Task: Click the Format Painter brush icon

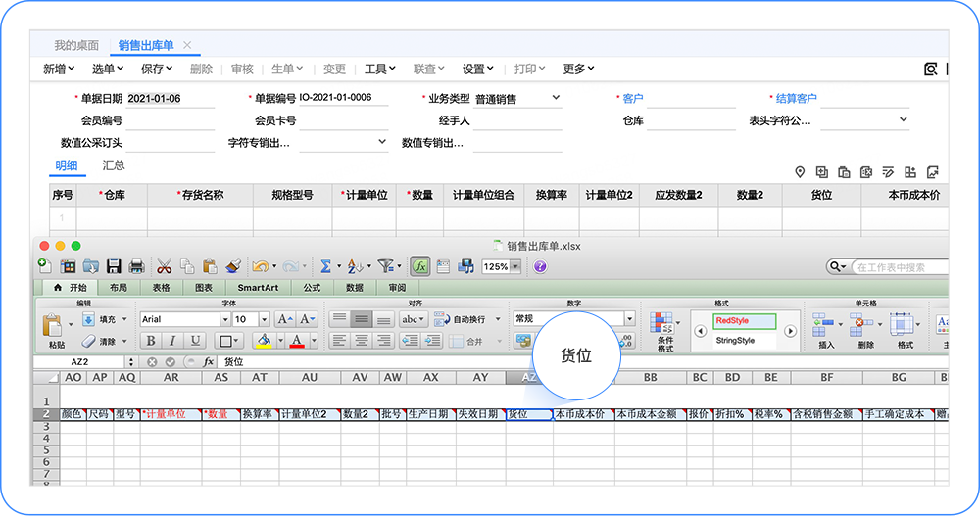Action: (233, 266)
